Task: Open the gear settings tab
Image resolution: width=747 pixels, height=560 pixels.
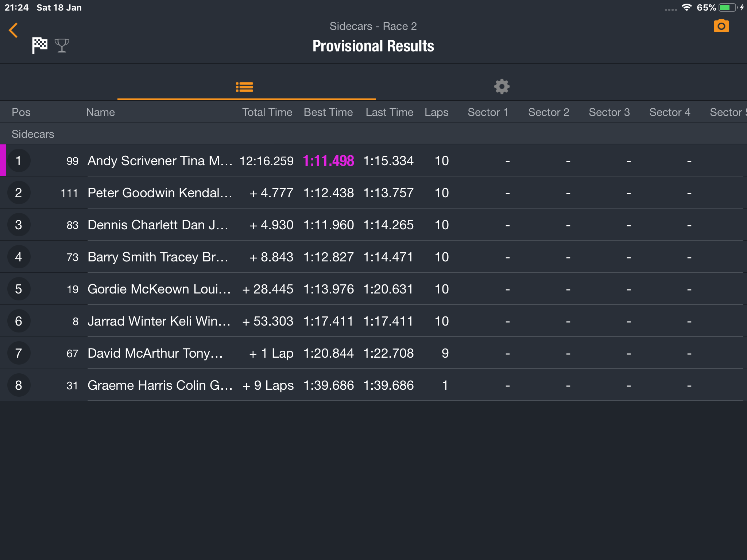Action: click(502, 87)
